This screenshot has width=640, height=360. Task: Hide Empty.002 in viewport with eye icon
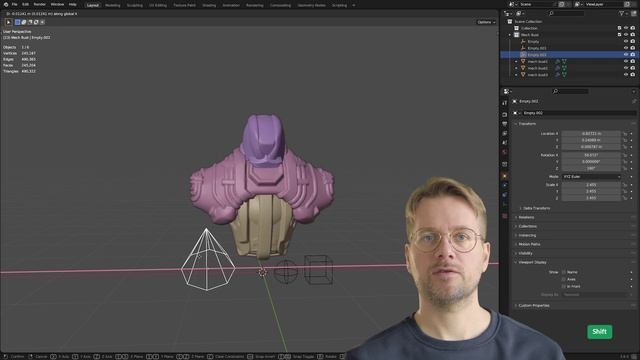(x=626, y=55)
